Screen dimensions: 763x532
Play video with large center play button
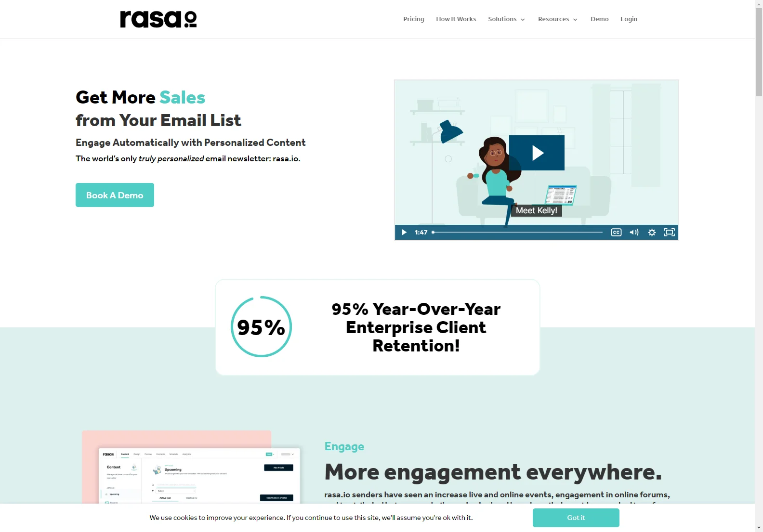pyautogui.click(x=537, y=153)
